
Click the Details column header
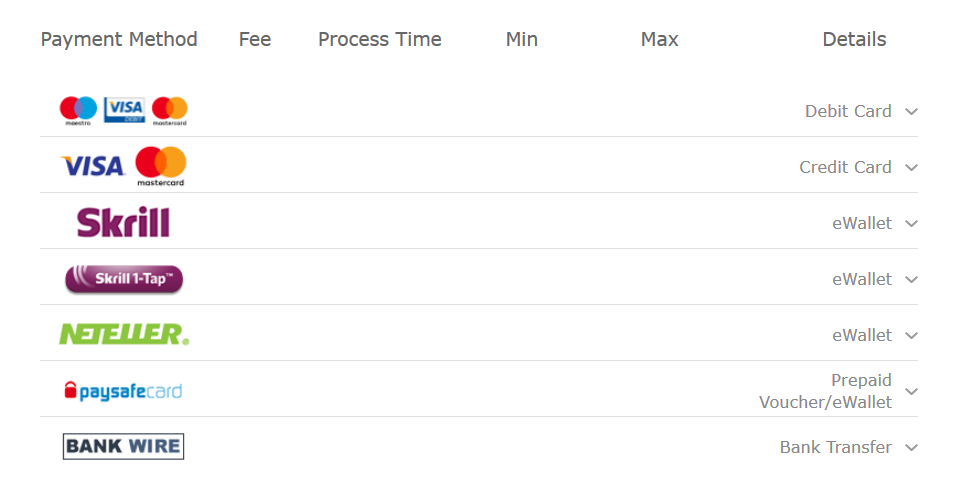pyautogui.click(x=854, y=39)
